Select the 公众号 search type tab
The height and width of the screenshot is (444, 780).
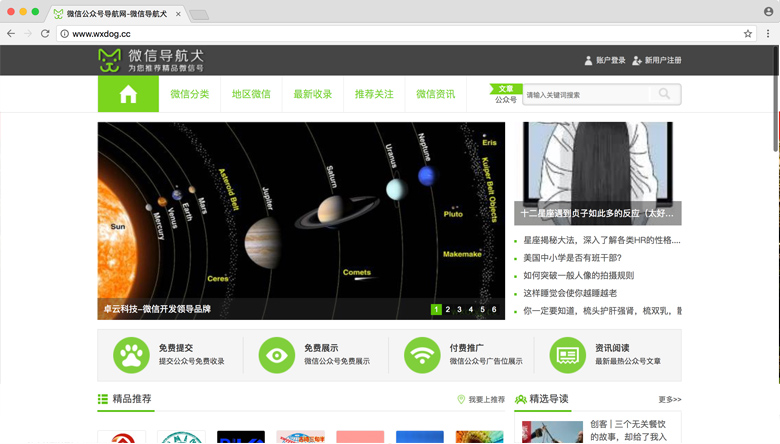[x=506, y=99]
